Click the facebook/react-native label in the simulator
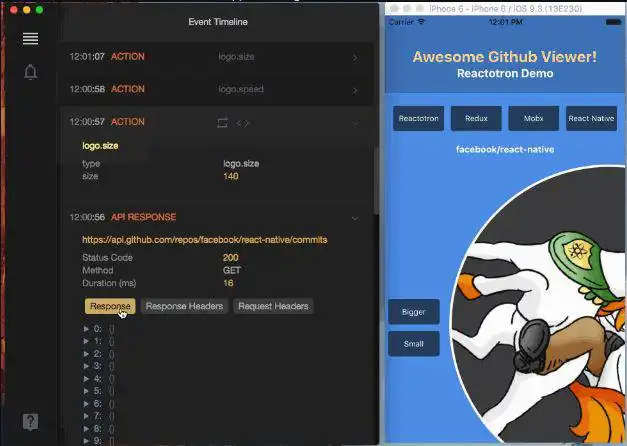This screenshot has width=627, height=446. 505,150
